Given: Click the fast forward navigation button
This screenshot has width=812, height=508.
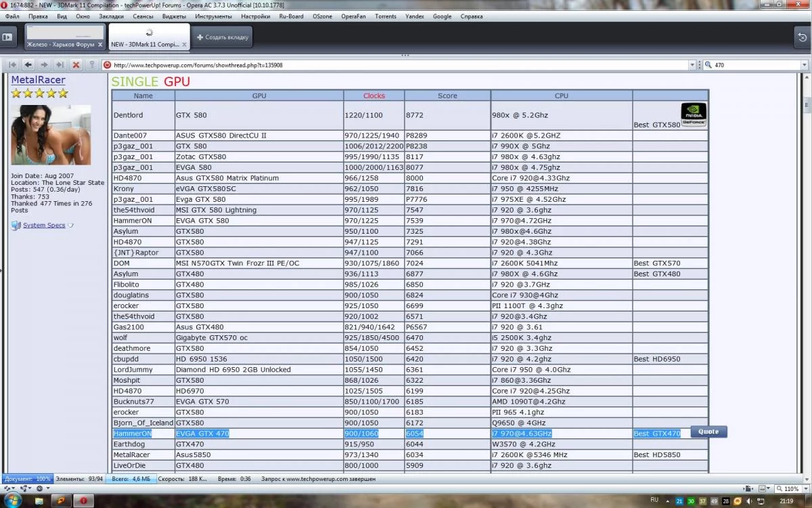Looking at the screenshot, I should click(x=60, y=65).
